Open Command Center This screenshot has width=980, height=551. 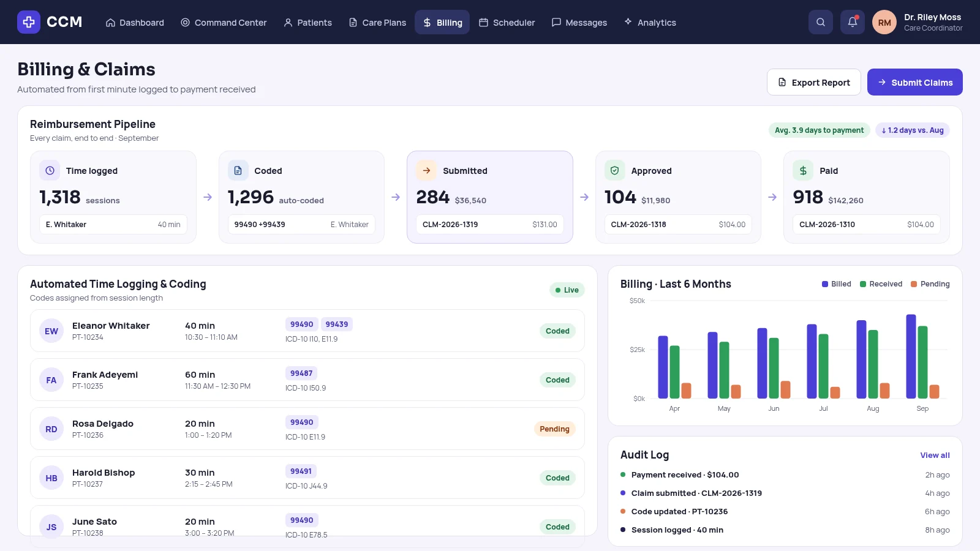(224, 23)
